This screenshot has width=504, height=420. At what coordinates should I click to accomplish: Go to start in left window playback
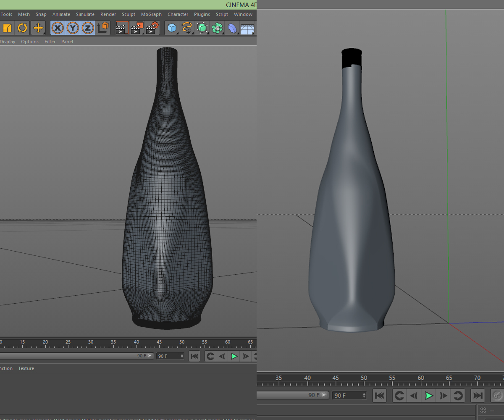[194, 356]
